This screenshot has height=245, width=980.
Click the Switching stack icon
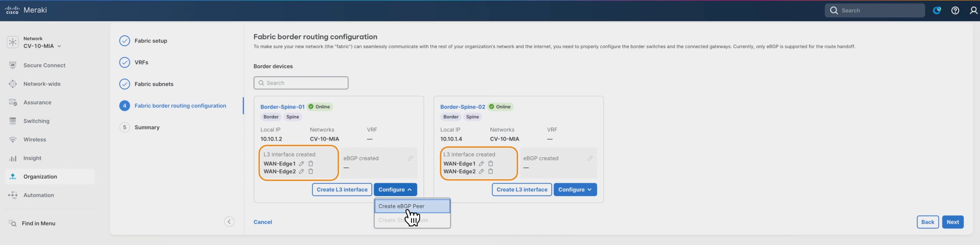tap(13, 121)
